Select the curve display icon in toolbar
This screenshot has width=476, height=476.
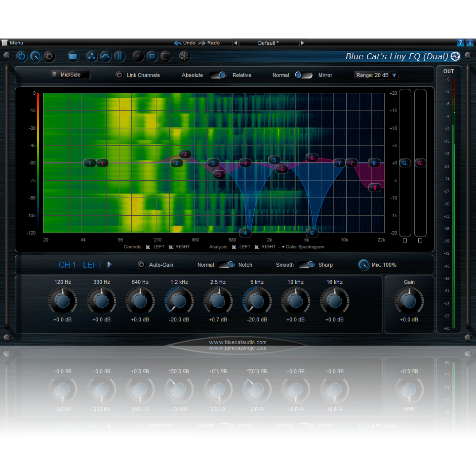tap(106, 56)
